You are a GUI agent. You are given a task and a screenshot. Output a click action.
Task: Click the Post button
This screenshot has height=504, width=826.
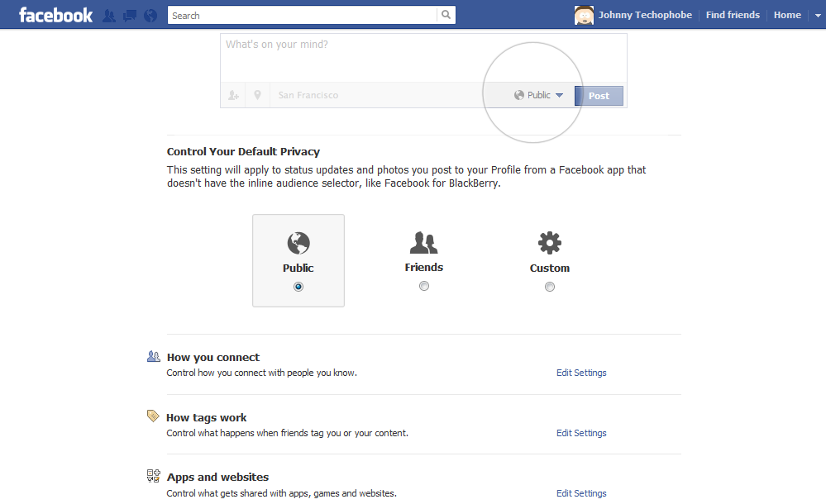[x=599, y=96]
